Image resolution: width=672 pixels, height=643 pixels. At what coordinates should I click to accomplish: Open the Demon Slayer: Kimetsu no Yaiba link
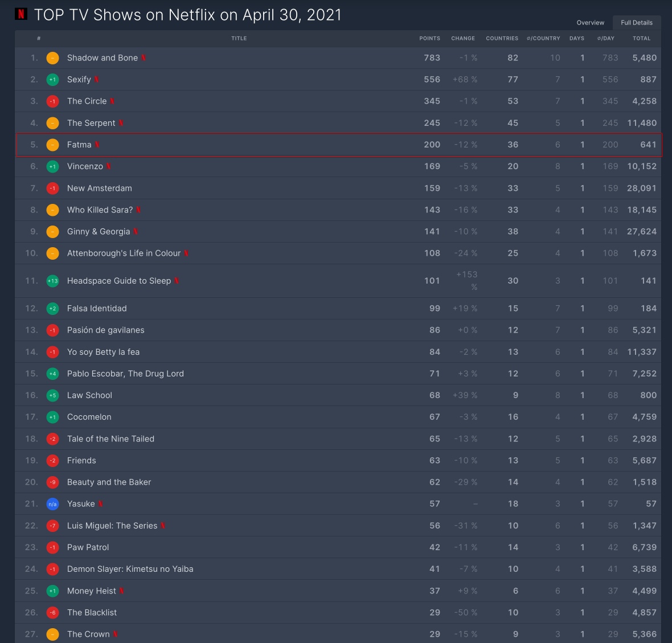pyautogui.click(x=130, y=569)
